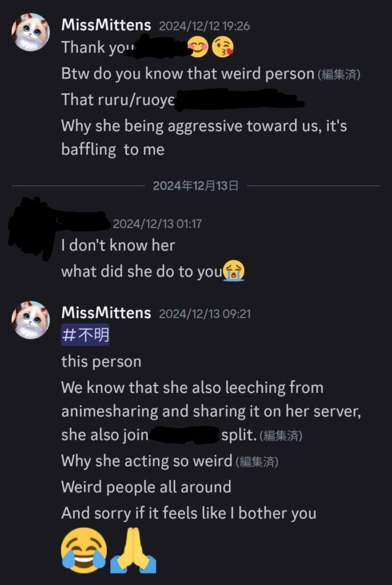Click the message I don't know her
Screen dimensions: 392x585
click(x=118, y=246)
